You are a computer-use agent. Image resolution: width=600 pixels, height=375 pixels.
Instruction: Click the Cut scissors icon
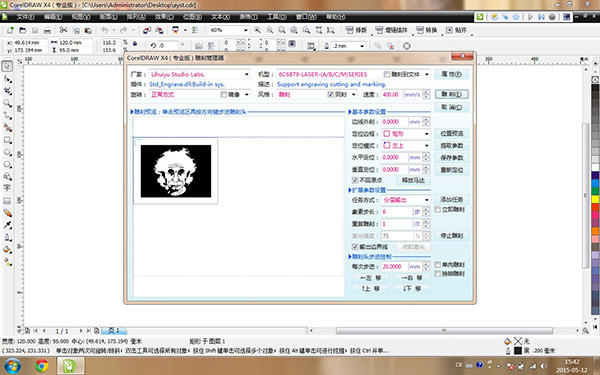coord(64,30)
